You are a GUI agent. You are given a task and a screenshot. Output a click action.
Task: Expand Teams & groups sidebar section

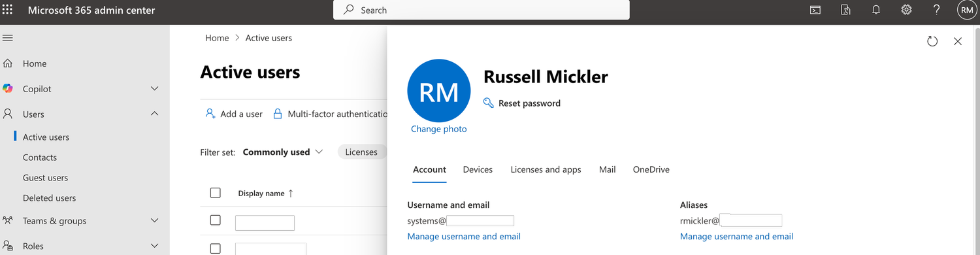(x=155, y=221)
